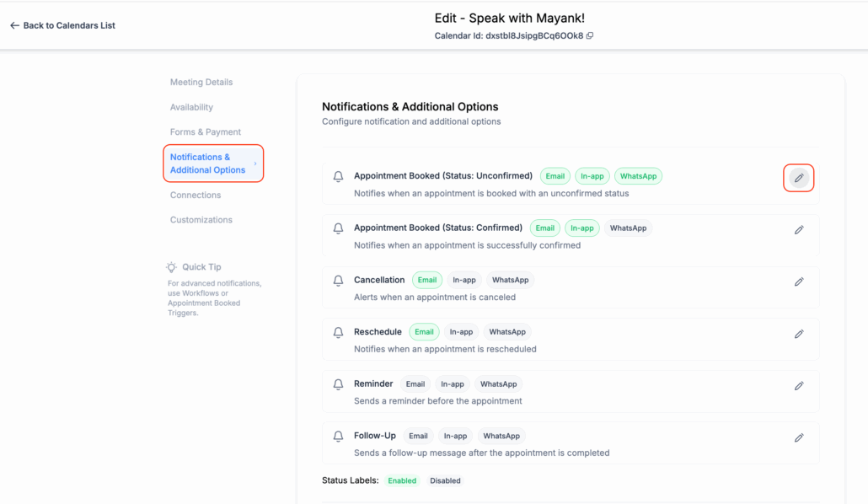Click pencil icon for Appointment Booked Confirmed

point(799,230)
